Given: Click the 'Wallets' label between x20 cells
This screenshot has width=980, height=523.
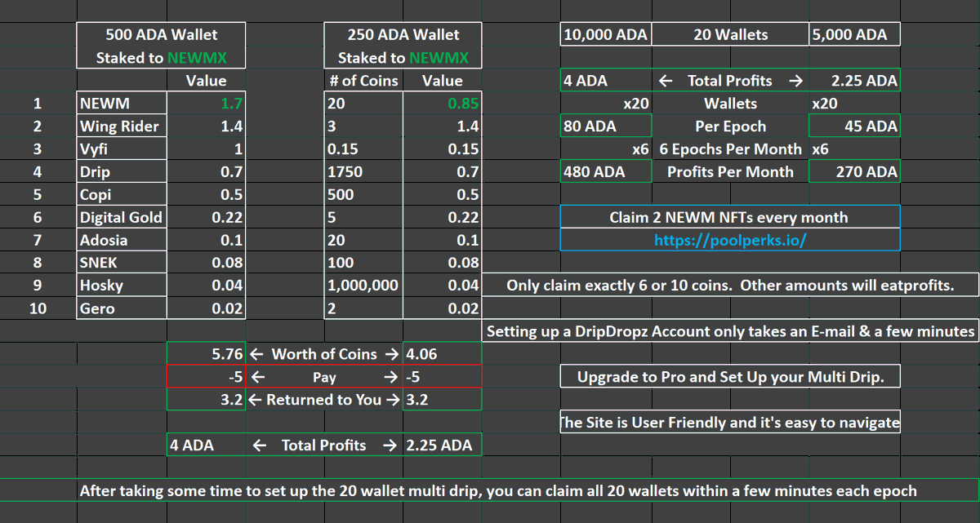Looking at the screenshot, I should coord(730,104).
